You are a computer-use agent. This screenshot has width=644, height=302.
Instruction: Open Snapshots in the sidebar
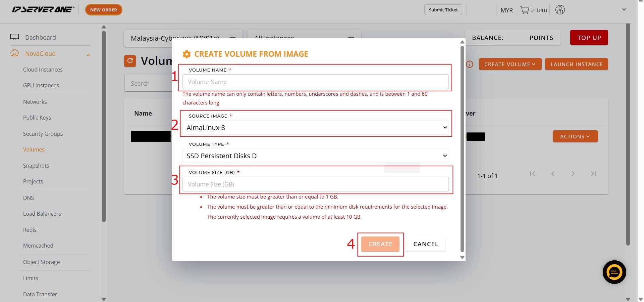pos(36,166)
